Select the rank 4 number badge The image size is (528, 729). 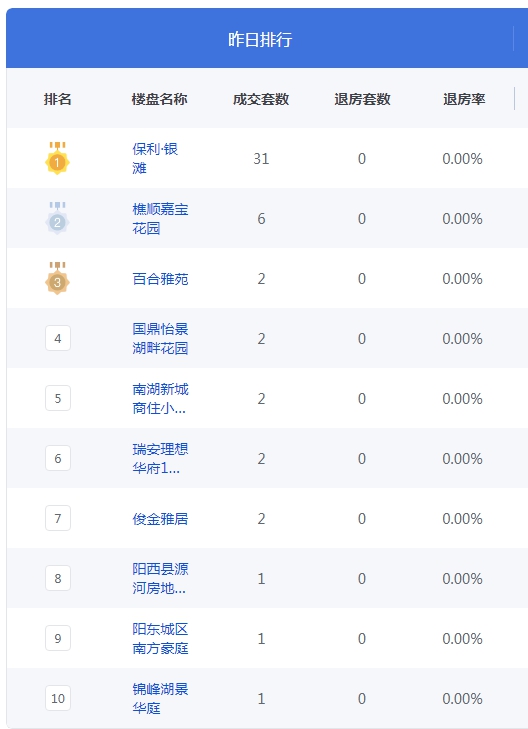(58, 338)
